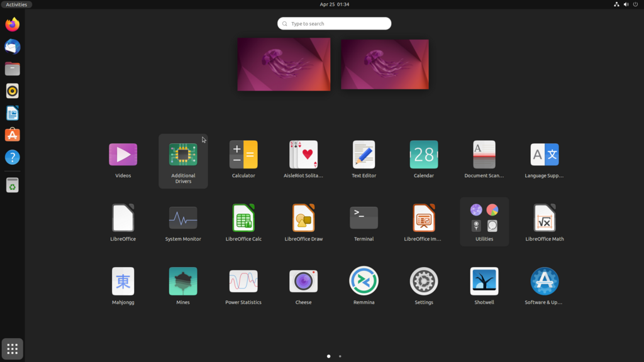Image resolution: width=644 pixels, height=362 pixels.
Task: Open LibreOffice Calc spreadsheet app
Action: click(243, 222)
